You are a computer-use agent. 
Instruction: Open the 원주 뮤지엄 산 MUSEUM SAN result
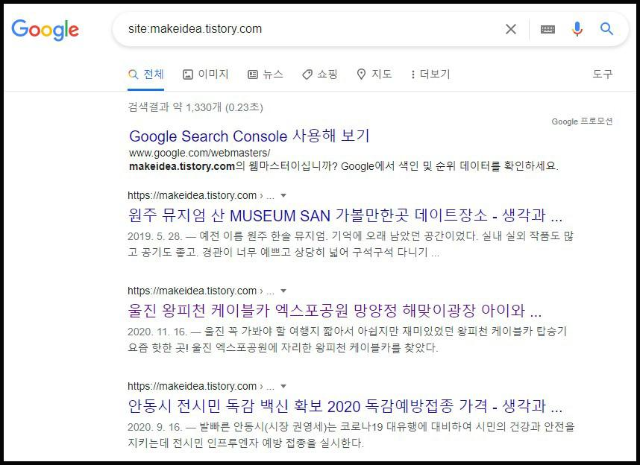(x=345, y=215)
